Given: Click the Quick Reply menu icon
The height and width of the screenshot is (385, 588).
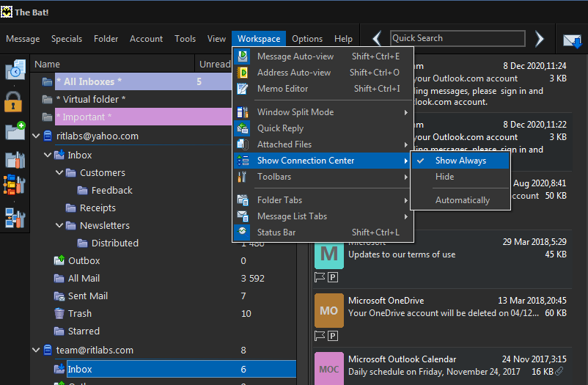Looking at the screenshot, I should [x=243, y=128].
